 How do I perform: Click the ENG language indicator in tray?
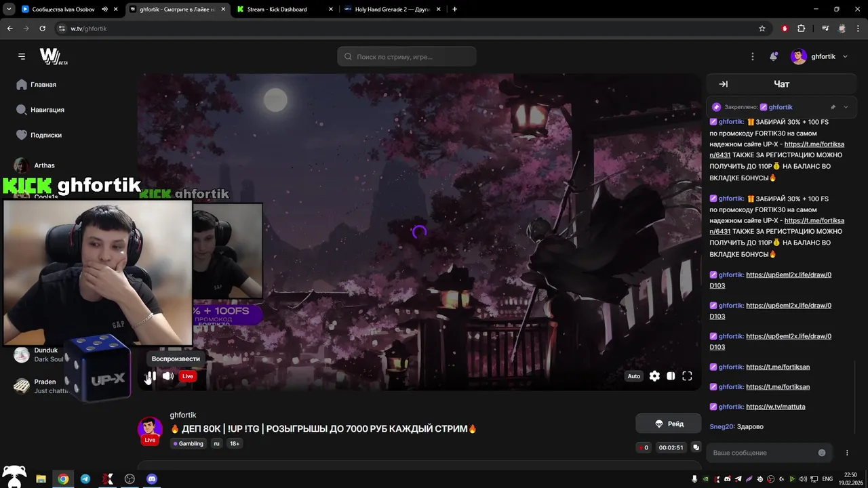[827, 479]
